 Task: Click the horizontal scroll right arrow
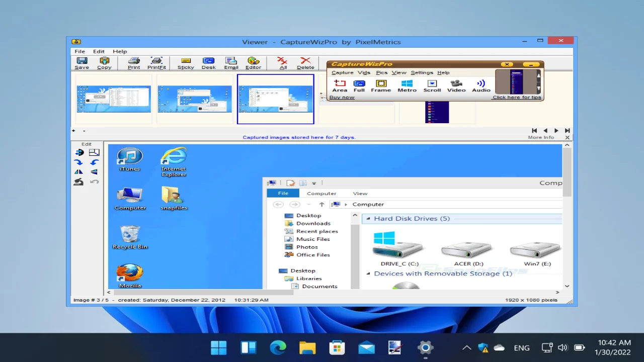coord(557,292)
